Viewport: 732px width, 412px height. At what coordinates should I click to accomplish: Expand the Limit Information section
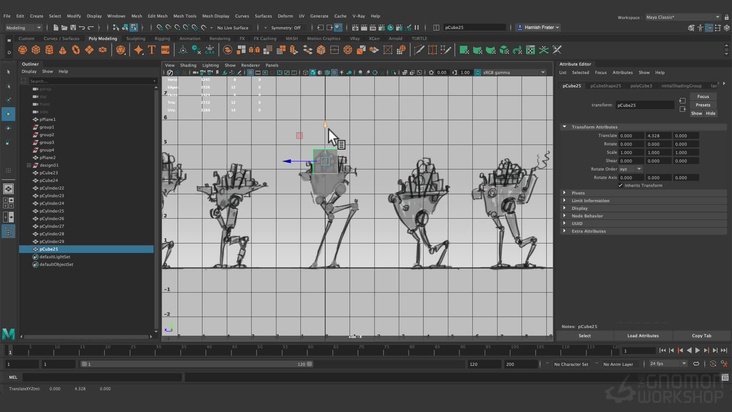tap(565, 201)
